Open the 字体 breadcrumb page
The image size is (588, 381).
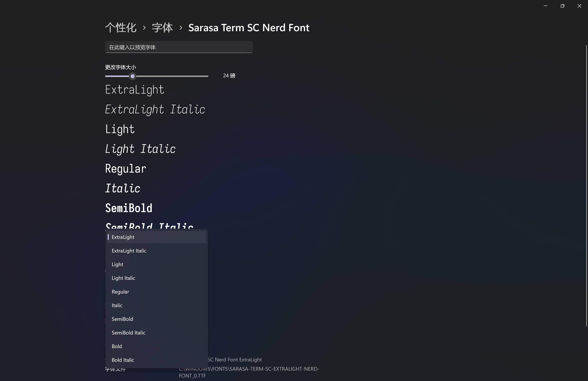(162, 28)
